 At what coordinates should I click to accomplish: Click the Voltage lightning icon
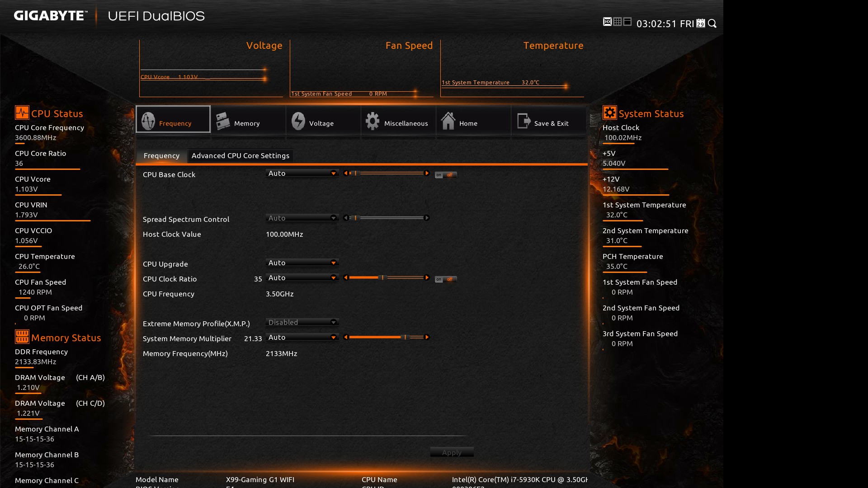(298, 121)
